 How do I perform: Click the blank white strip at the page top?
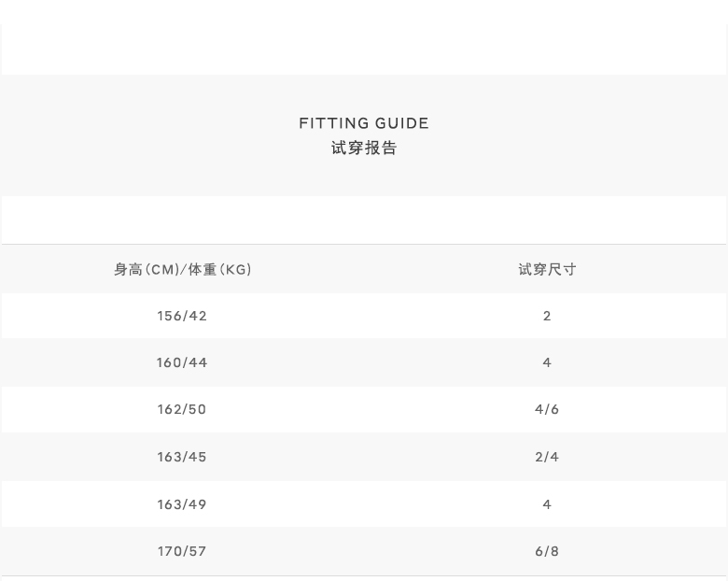coord(364,49)
